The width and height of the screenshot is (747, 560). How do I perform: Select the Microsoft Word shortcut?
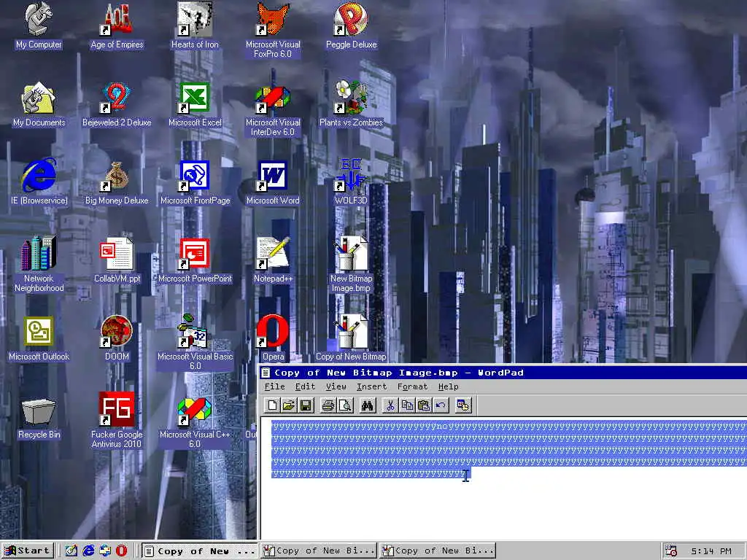(273, 182)
